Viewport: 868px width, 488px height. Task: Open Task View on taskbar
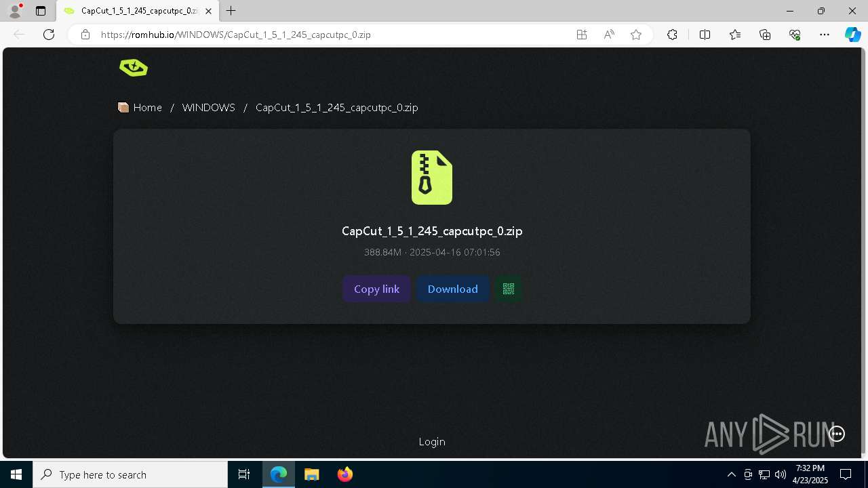244,474
